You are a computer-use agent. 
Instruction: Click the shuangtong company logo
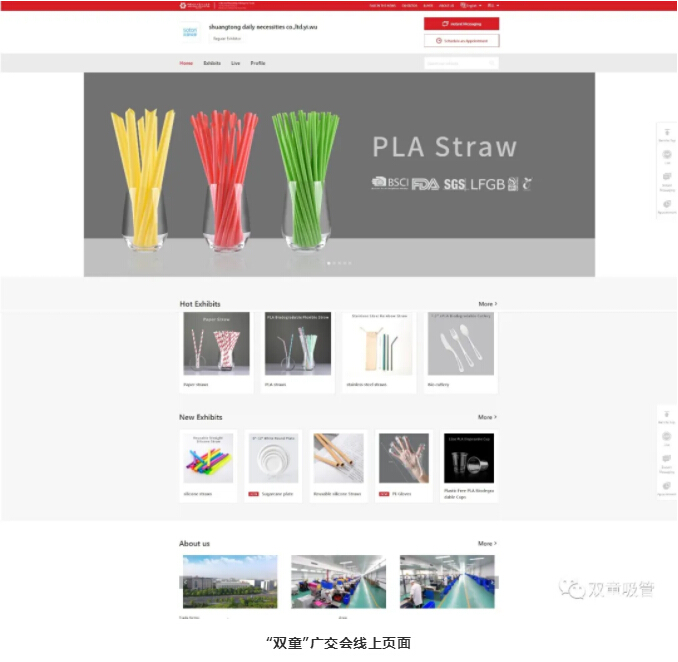190,32
